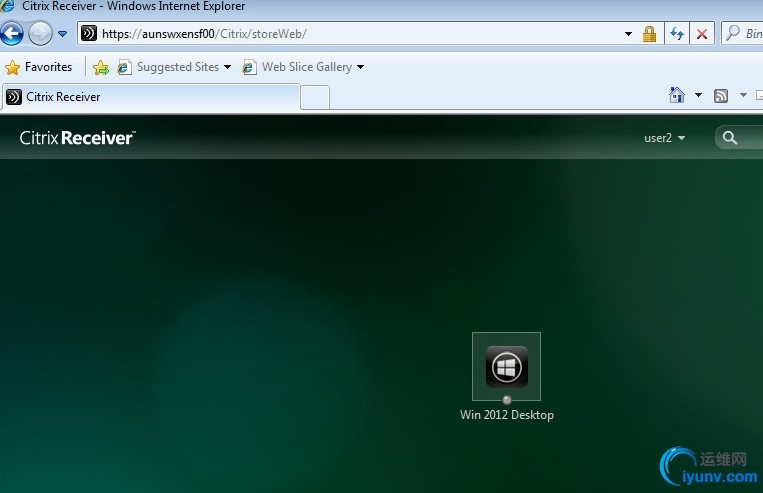
Task: Click the security lock icon
Action: coord(649,34)
